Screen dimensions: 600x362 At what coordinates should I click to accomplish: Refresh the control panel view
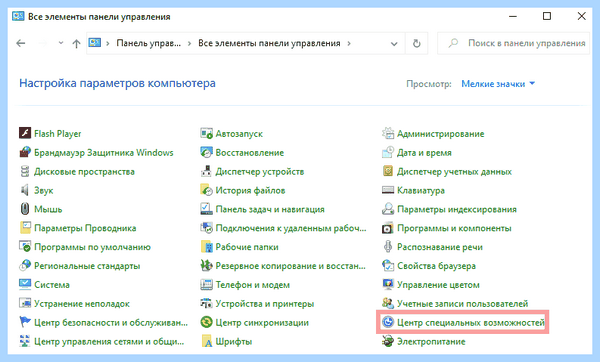416,43
